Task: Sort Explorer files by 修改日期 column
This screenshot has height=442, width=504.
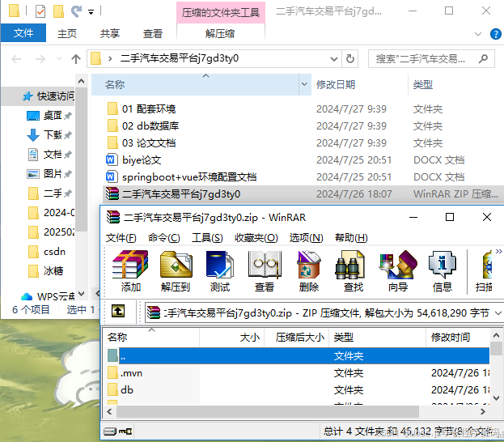Action: point(360,85)
